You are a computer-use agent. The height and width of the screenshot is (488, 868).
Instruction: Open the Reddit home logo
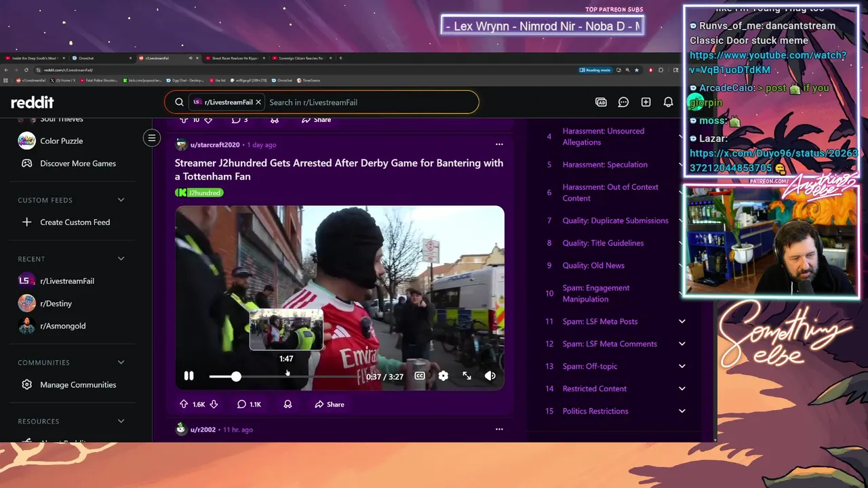point(33,102)
